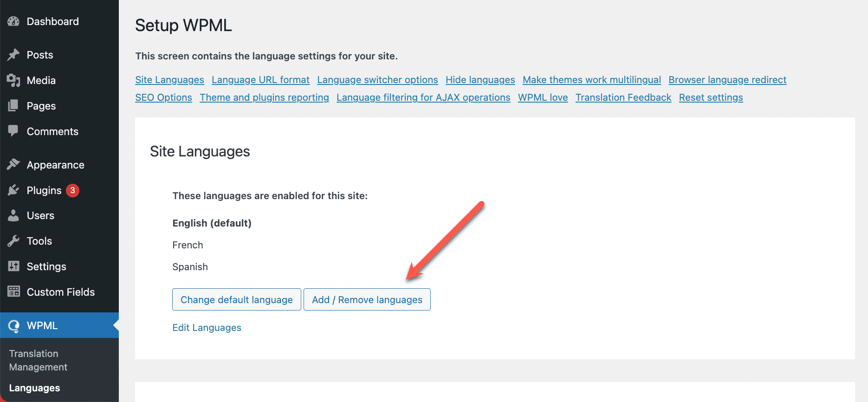Open Browser language redirect link

[727, 80]
